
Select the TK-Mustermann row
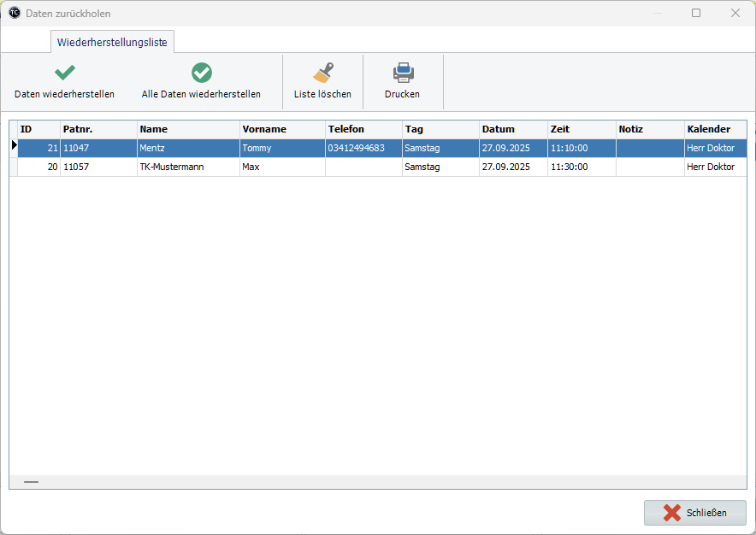(187, 168)
